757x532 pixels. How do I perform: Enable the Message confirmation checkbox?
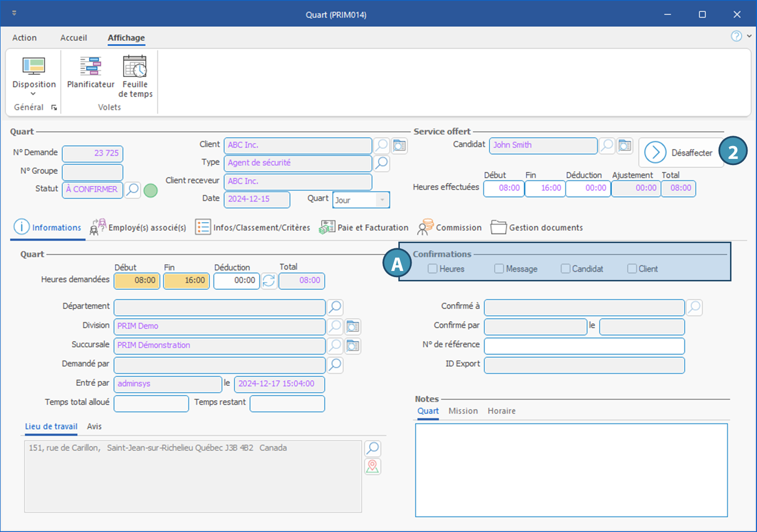coord(499,269)
